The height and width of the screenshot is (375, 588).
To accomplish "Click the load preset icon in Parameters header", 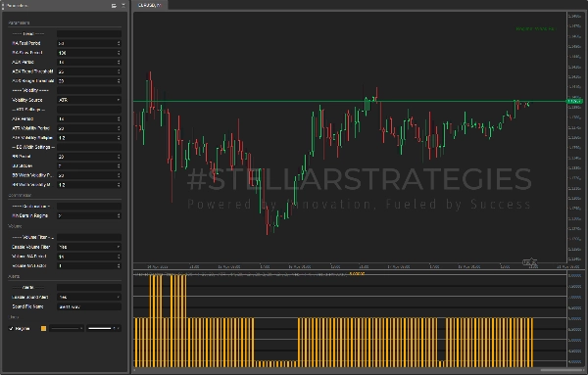I will 114,6.
